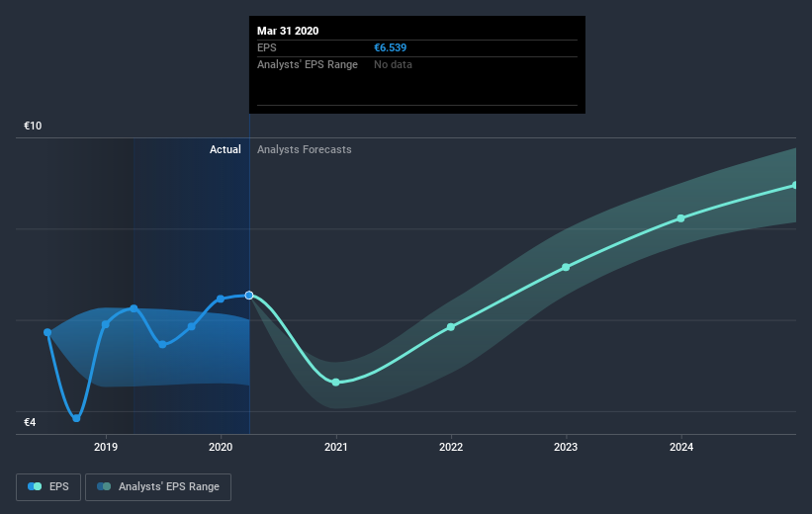Toggle the EPS legend series
This screenshot has height=514, width=812.
(48, 486)
